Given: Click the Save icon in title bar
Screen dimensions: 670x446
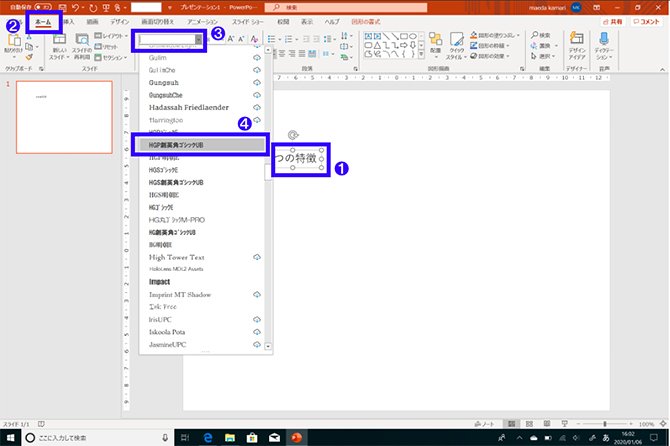Looking at the screenshot, I should [63, 7].
